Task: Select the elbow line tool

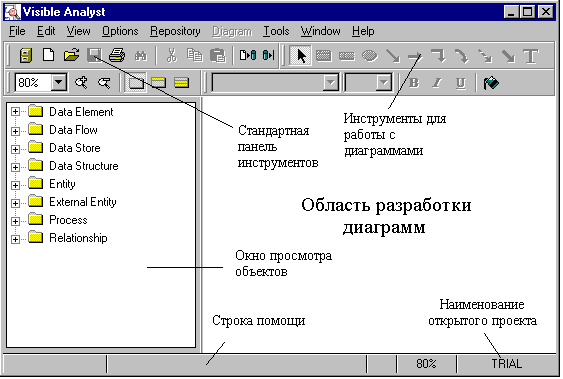Action: tap(439, 56)
